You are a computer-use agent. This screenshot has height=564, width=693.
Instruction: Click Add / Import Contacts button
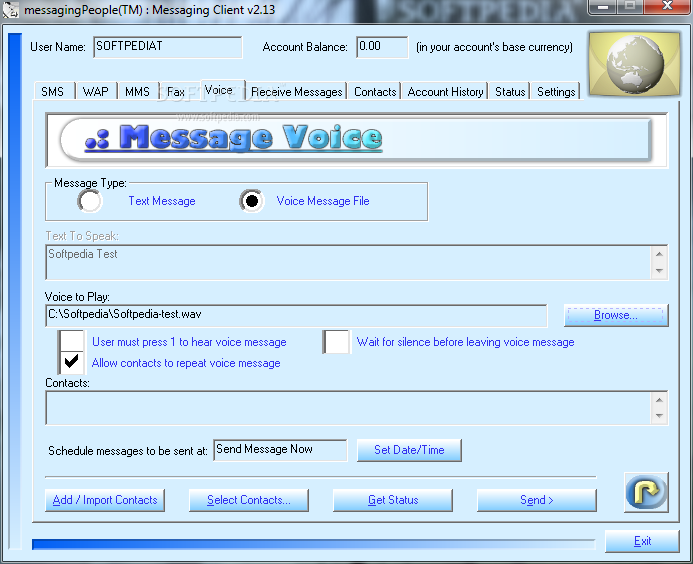(105, 500)
